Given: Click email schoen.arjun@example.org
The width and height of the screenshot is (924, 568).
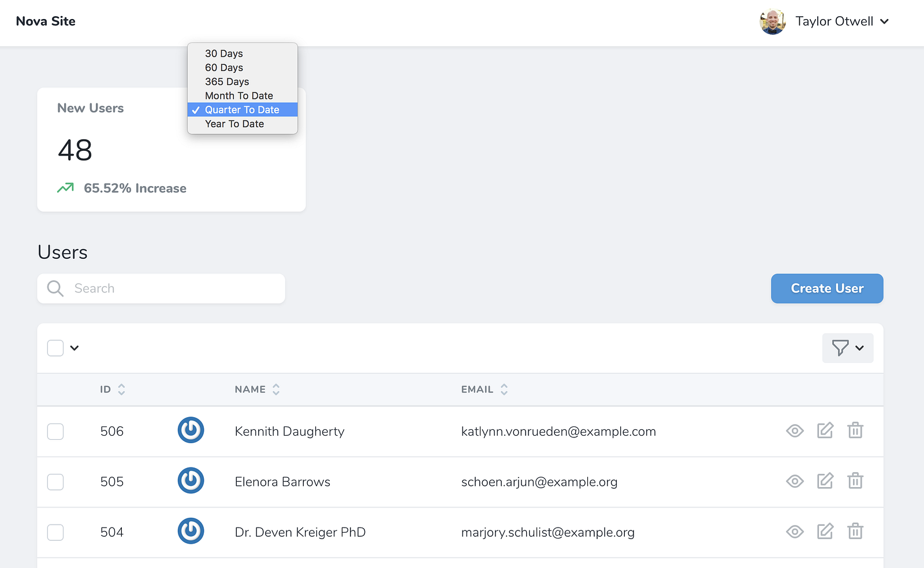Looking at the screenshot, I should point(539,482).
